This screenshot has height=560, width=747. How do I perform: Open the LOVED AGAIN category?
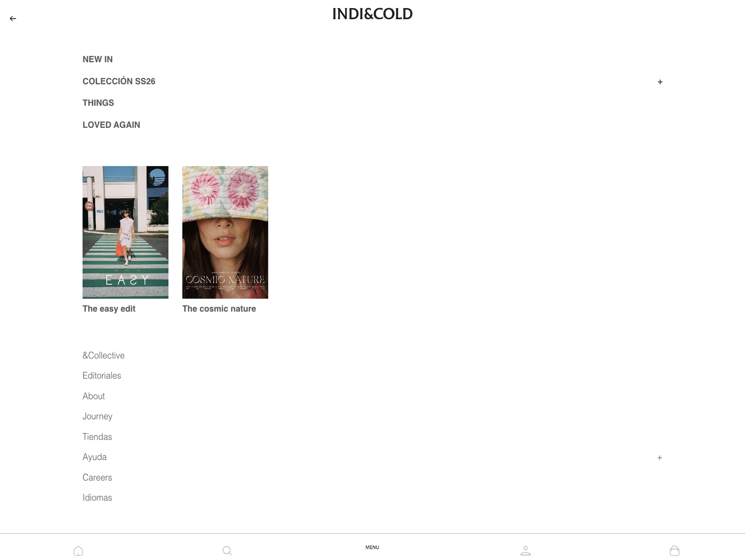(112, 125)
